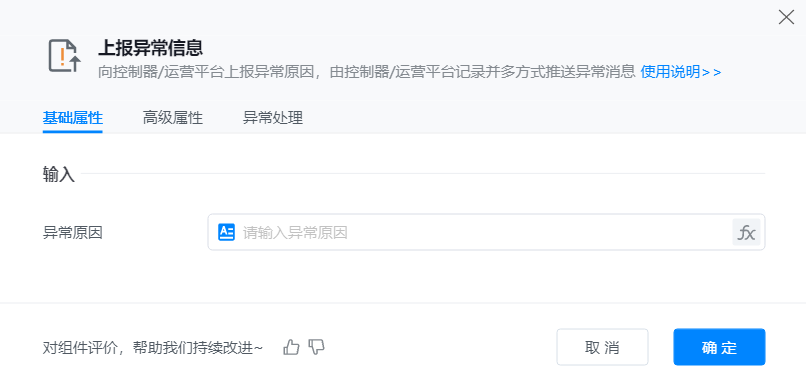Focus the 请输入异常原因 input field
The height and width of the screenshot is (389, 806).
pos(486,232)
